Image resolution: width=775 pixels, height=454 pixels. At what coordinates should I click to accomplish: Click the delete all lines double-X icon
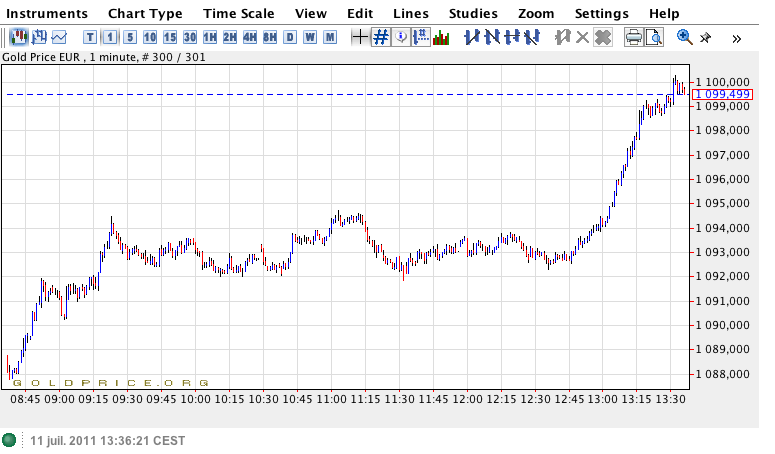tap(602, 38)
